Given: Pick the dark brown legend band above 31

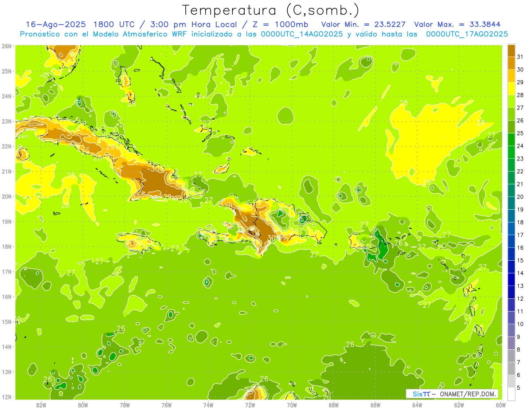Looking at the screenshot, I should pos(511,51).
